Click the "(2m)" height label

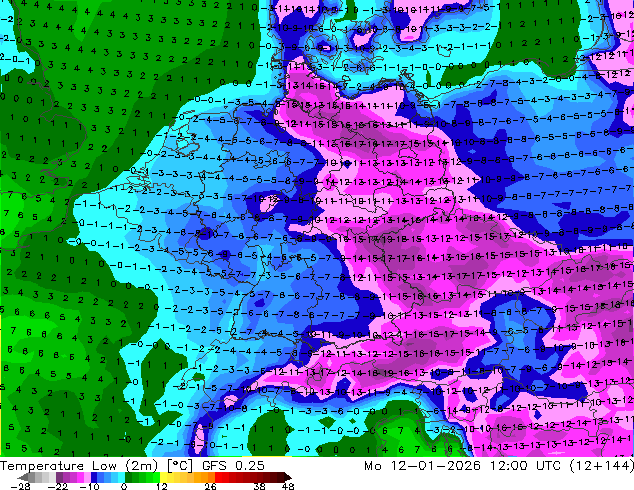point(141,466)
